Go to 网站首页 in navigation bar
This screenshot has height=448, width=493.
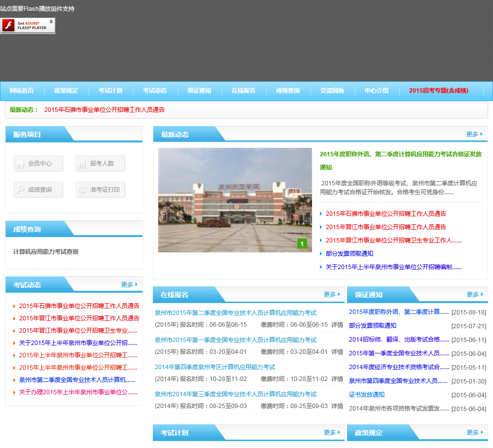click(x=21, y=91)
